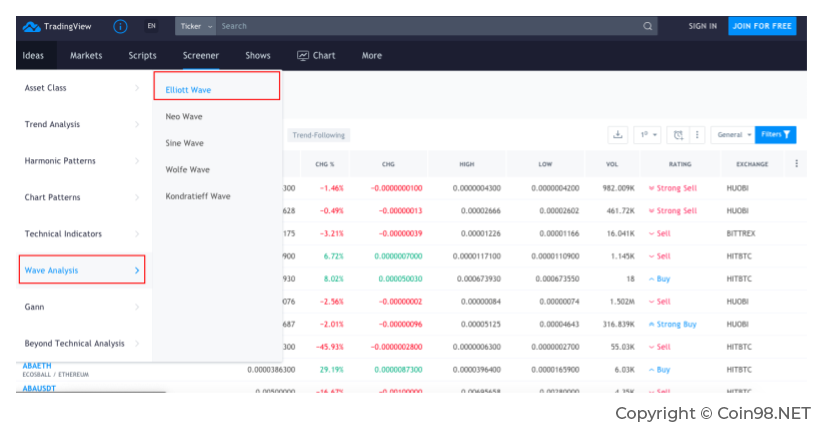Open the alarm clock alert icon
Viewport: 823px width, 426px height.
[x=678, y=135]
